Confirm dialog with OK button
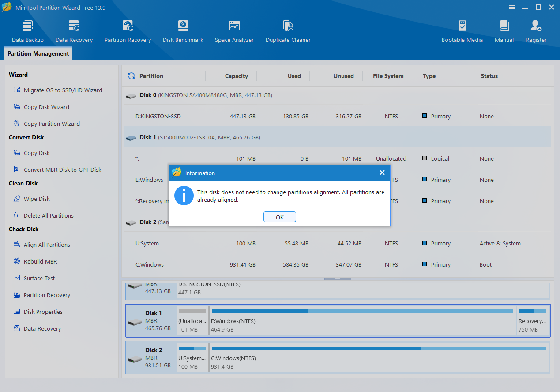 pyautogui.click(x=280, y=217)
